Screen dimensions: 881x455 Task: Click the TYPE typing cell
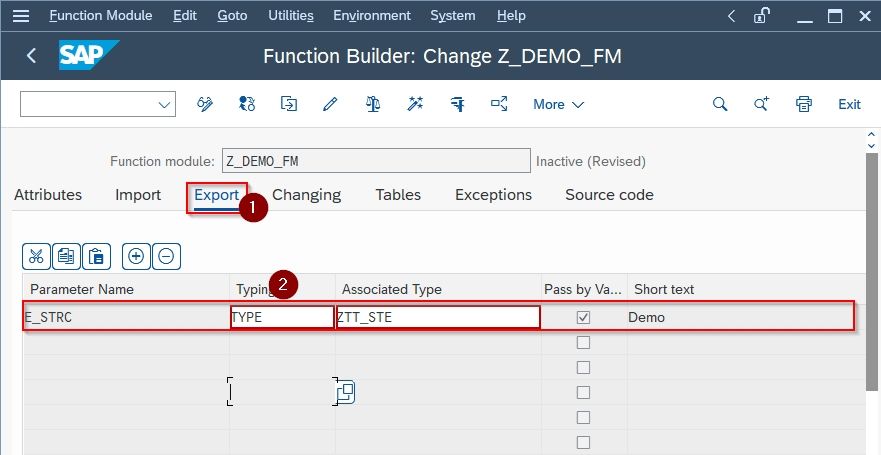283,317
